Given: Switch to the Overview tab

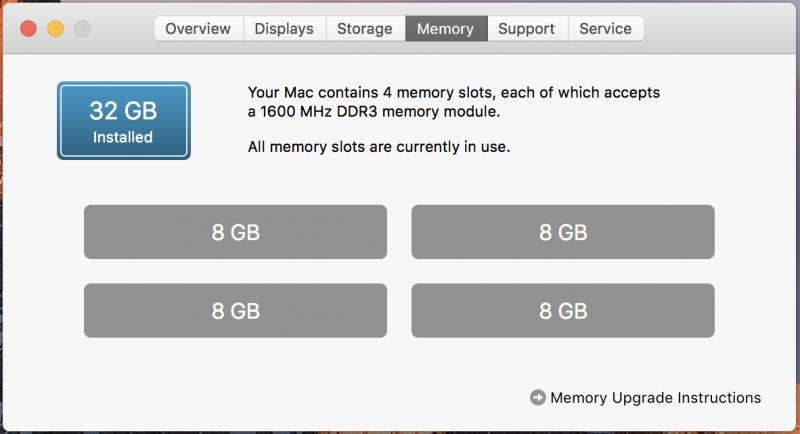Looking at the screenshot, I should (198, 29).
